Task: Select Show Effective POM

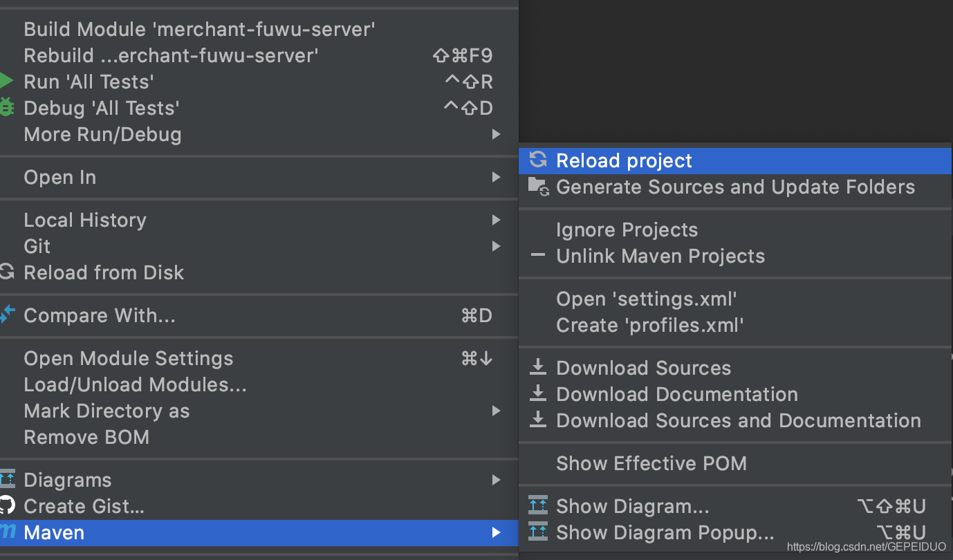Action: [x=735, y=463]
